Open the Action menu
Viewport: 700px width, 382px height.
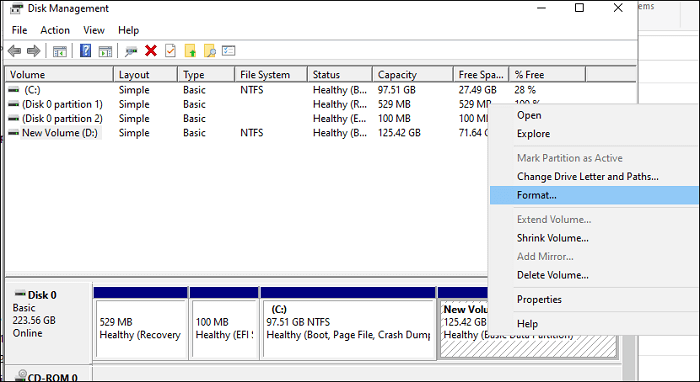55,30
